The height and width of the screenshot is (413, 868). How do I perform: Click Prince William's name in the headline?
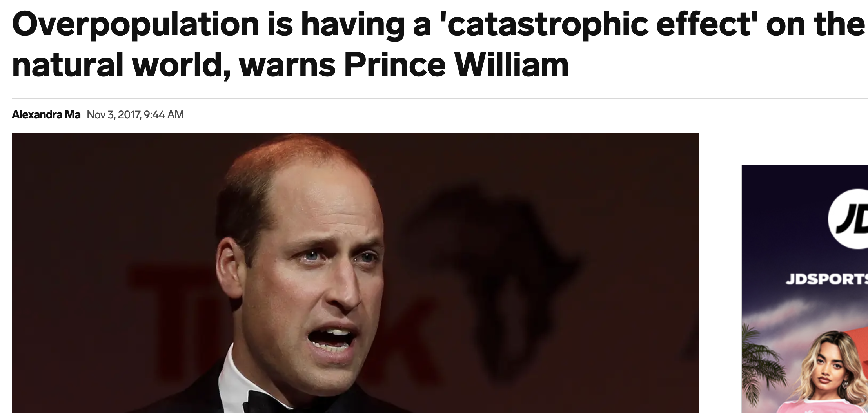[456, 65]
